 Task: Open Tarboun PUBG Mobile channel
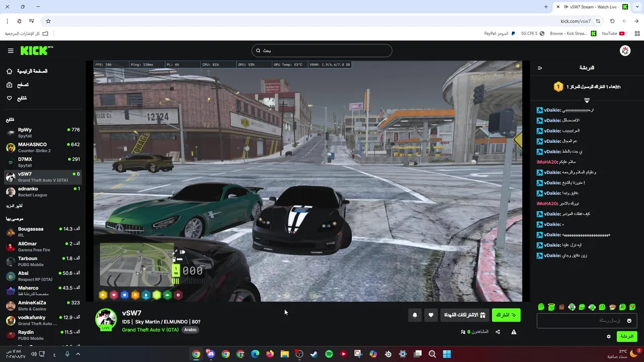(43, 261)
